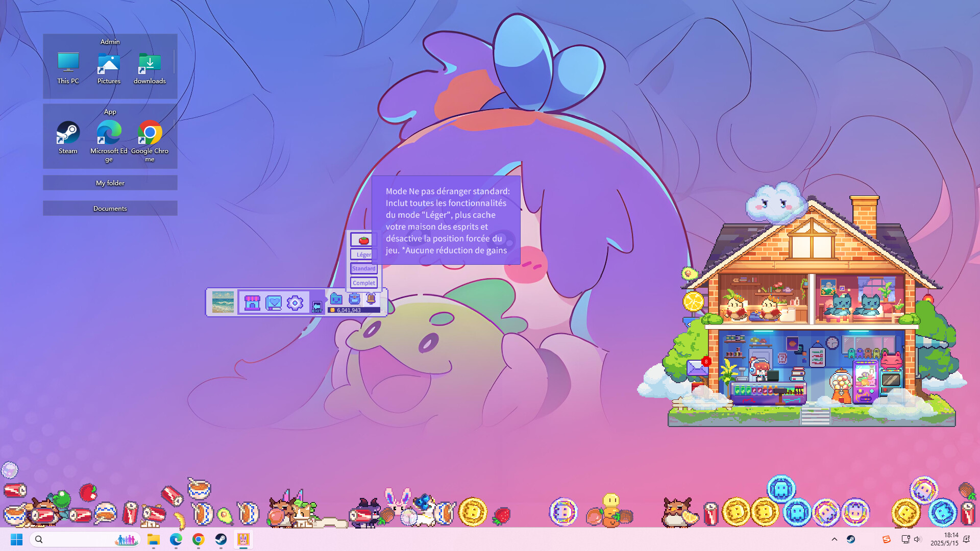Expand the Documents desktop group
Screen dimensions: 980x551
(110, 209)
